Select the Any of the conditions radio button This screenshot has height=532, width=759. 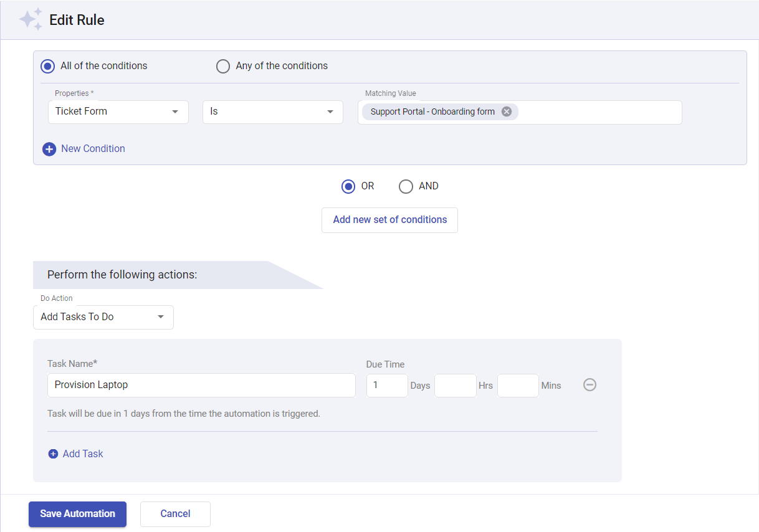pos(222,65)
